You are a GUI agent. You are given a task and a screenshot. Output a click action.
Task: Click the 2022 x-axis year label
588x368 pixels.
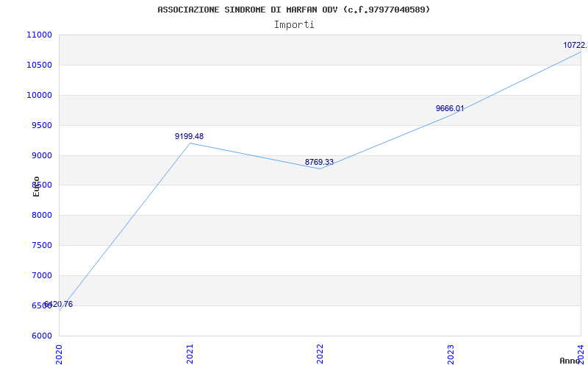coord(320,354)
